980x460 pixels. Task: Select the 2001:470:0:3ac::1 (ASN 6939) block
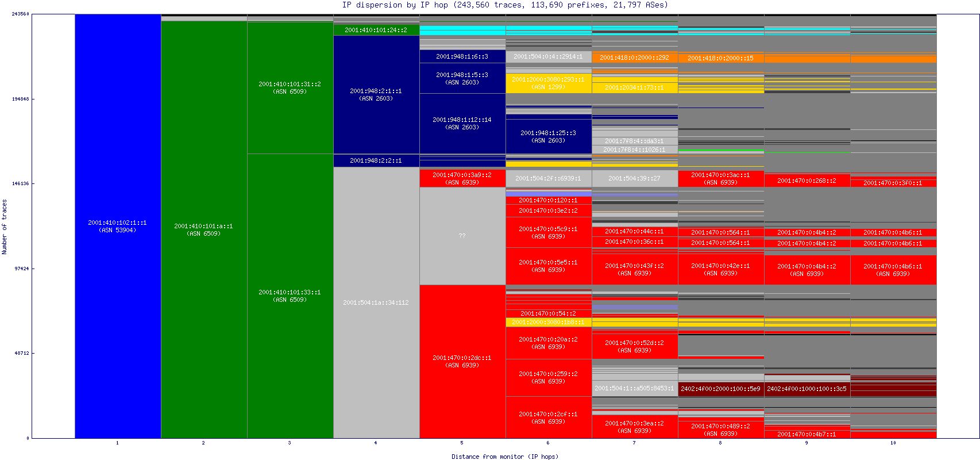click(721, 178)
